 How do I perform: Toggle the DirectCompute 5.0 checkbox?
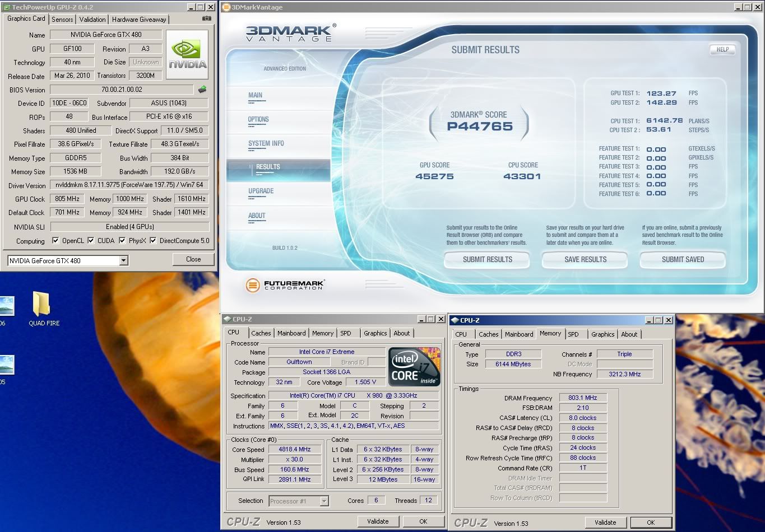[153, 241]
